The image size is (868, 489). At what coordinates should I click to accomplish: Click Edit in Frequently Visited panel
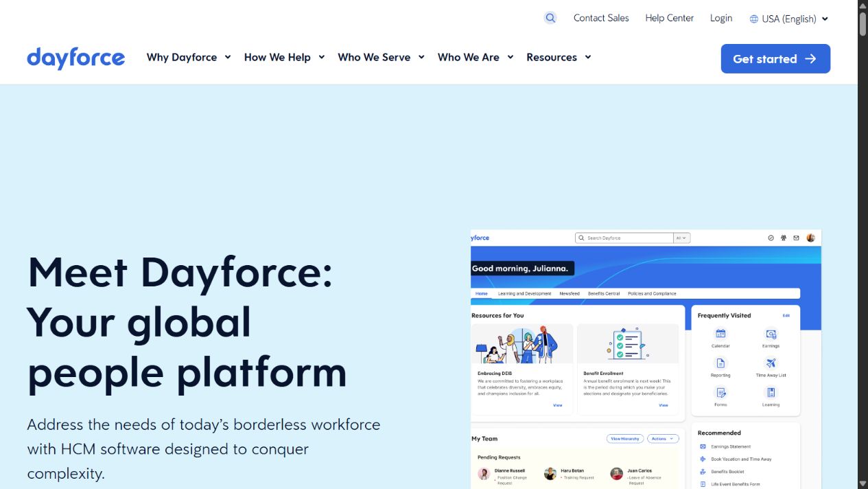click(786, 315)
